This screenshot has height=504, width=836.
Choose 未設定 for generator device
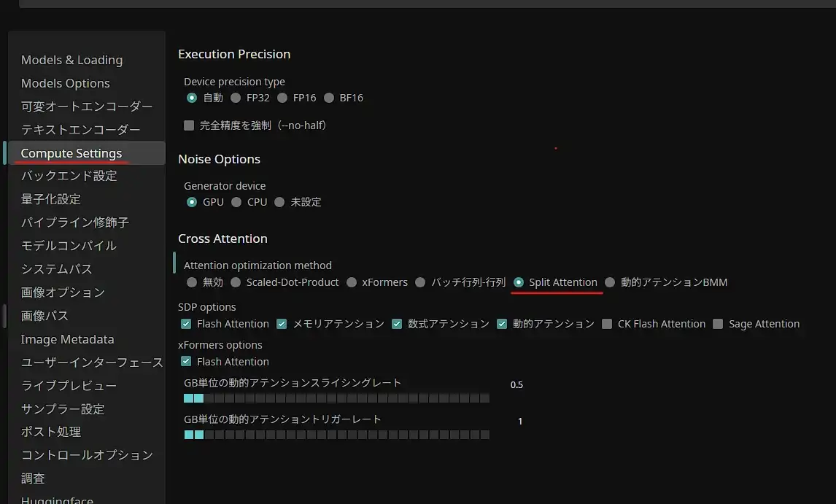point(280,202)
